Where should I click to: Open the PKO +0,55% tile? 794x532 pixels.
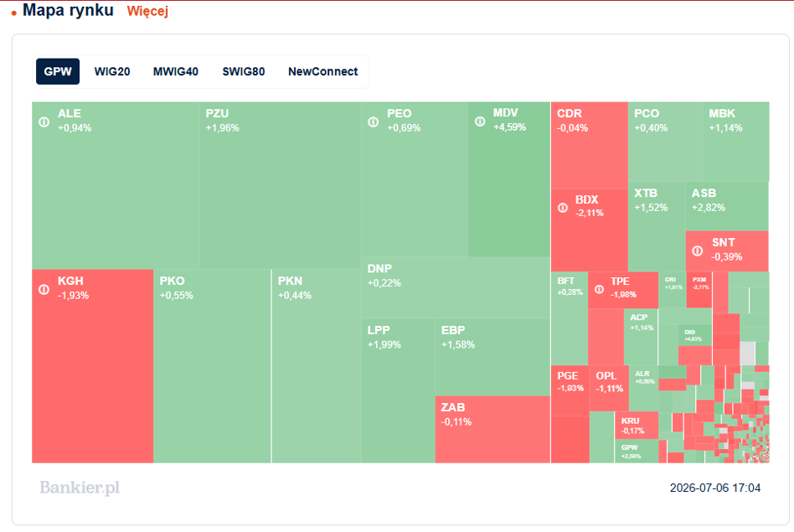212,366
